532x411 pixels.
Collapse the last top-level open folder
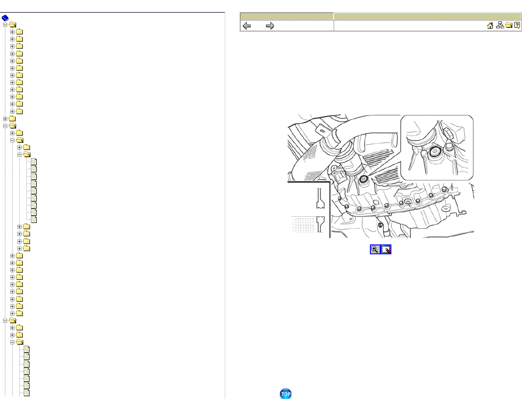[5, 321]
